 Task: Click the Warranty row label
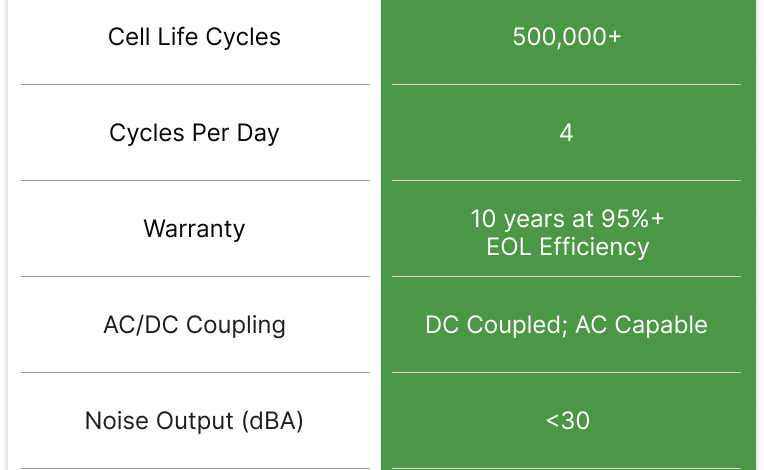pos(194,229)
